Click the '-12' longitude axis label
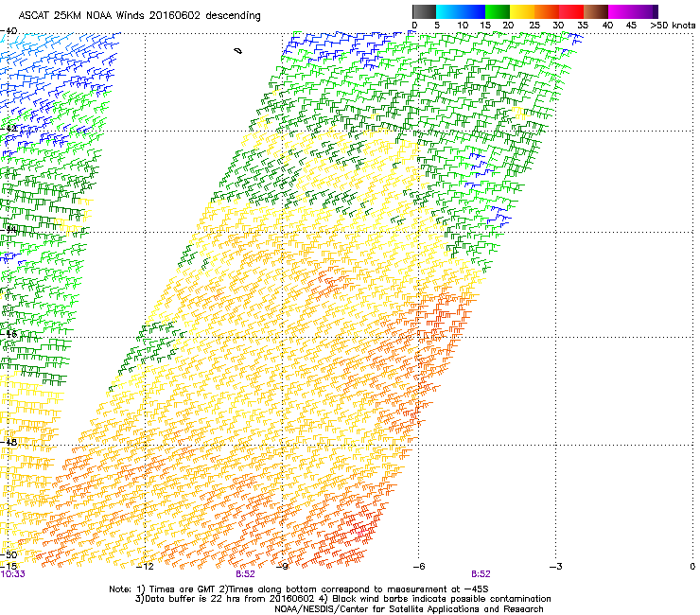Viewport: 700px width, 615px height. point(145,567)
